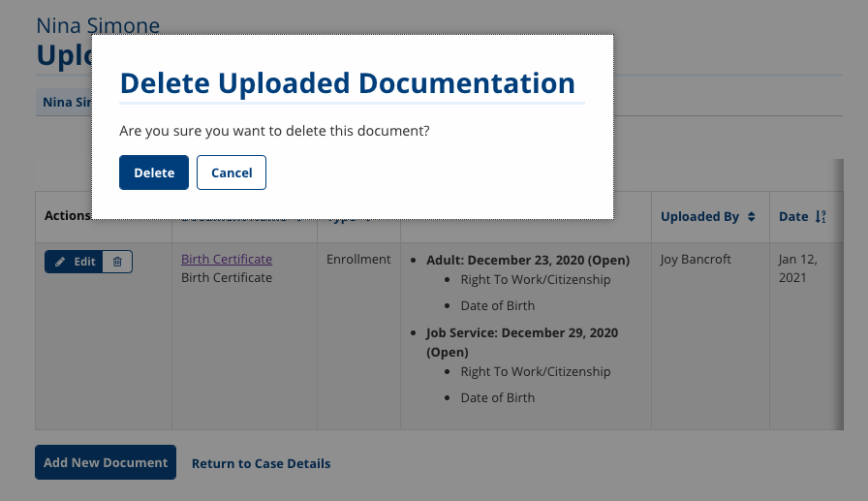Confirm deletion with the Delete button
The height and width of the screenshot is (501, 868).
[x=154, y=172]
